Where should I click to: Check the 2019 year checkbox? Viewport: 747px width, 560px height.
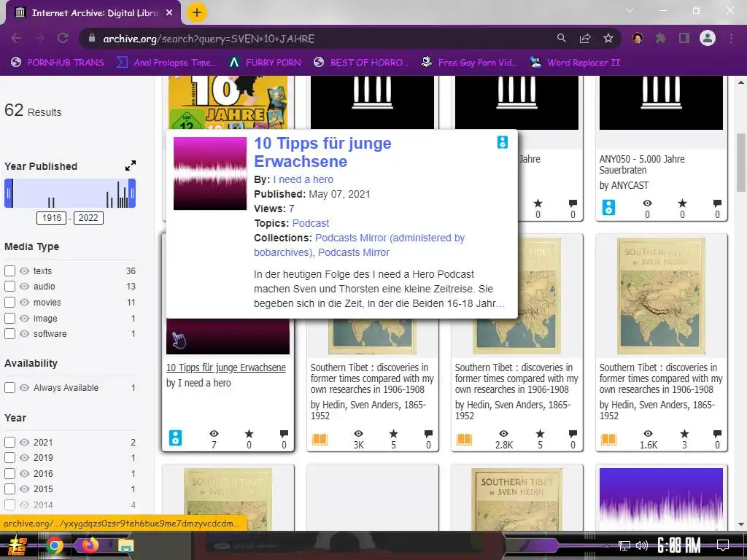pyautogui.click(x=9, y=458)
